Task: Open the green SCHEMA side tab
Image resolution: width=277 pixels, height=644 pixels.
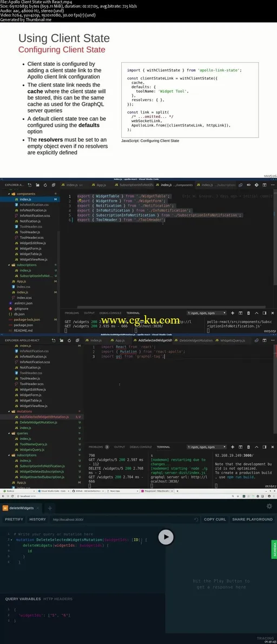Action: [274, 549]
